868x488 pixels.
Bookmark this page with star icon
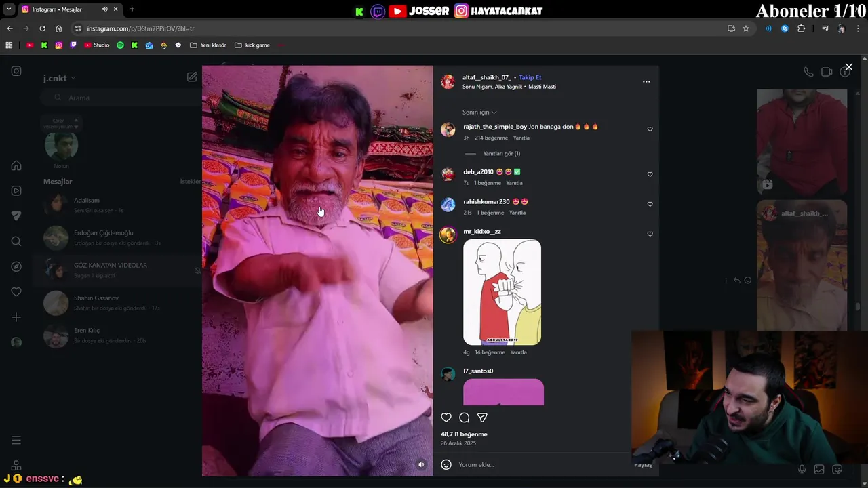[x=746, y=28]
